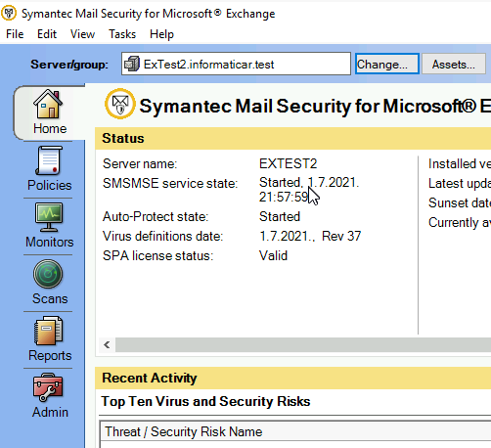This screenshot has width=491, height=448.
Task: Click the Status panel left scroll arrow
Action: [107, 345]
